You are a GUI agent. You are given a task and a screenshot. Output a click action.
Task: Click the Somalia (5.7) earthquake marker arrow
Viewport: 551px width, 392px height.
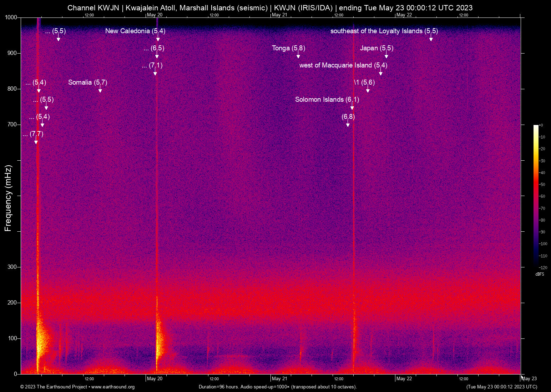[x=100, y=90]
